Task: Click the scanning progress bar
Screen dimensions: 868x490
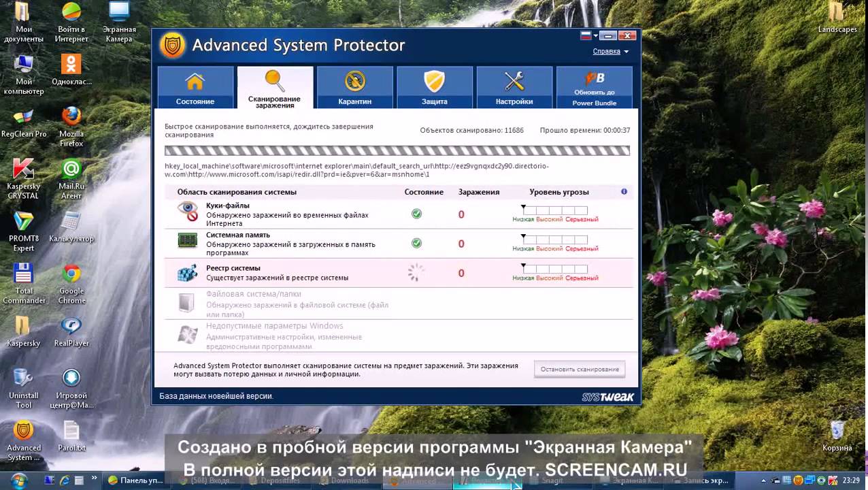Action: [397, 151]
